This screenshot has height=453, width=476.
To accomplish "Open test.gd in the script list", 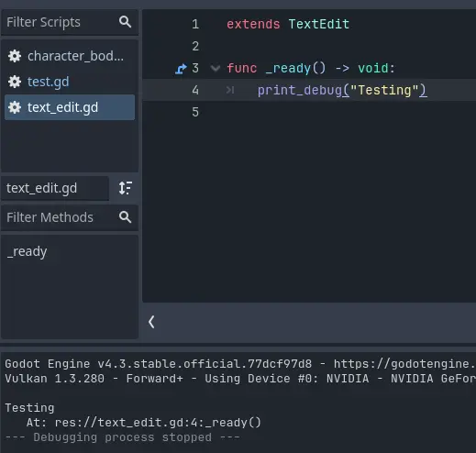I will click(x=70, y=82).
